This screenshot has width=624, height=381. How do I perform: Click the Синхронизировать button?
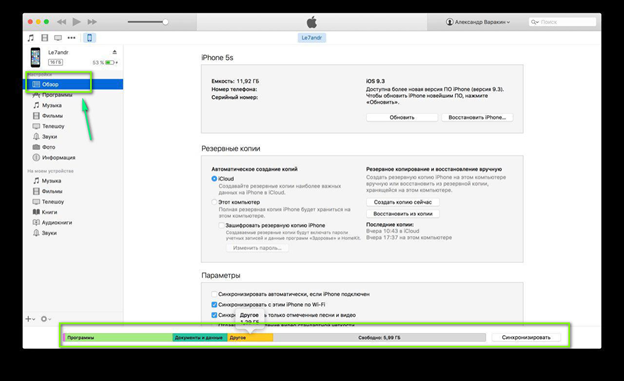click(x=526, y=338)
